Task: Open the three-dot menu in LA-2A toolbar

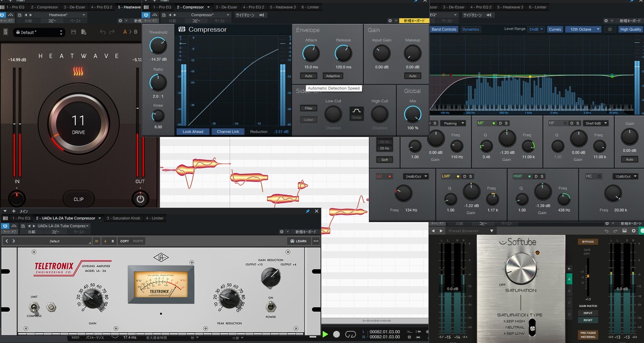Action: pyautogui.click(x=316, y=241)
